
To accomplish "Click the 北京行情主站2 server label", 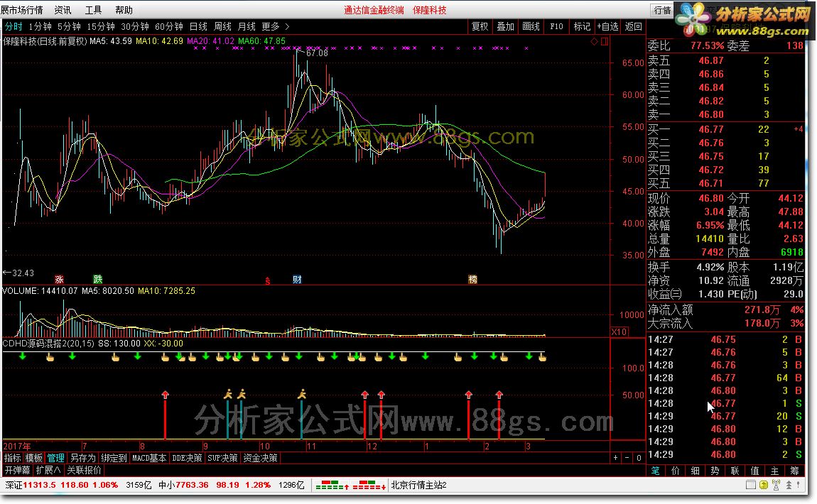I will (x=419, y=486).
